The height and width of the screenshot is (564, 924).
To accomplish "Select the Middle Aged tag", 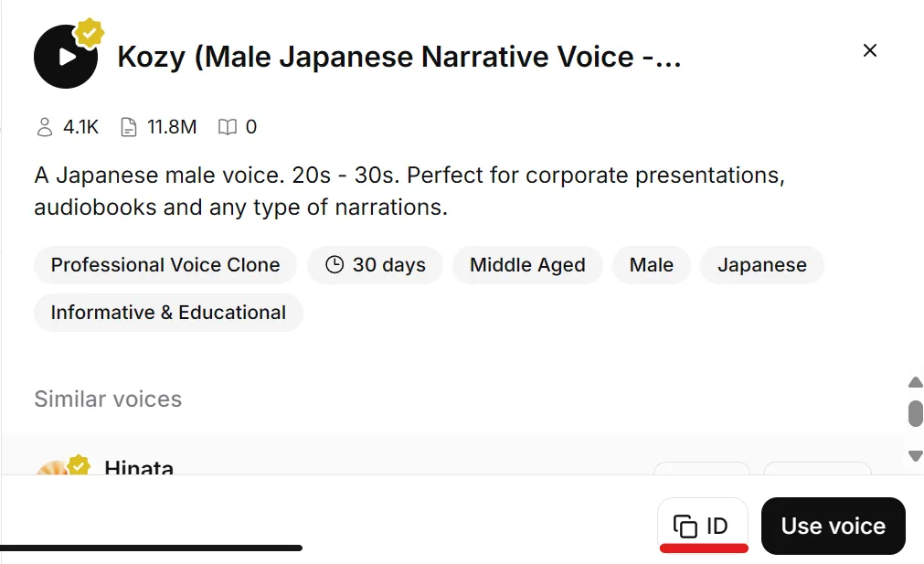I will (x=527, y=265).
